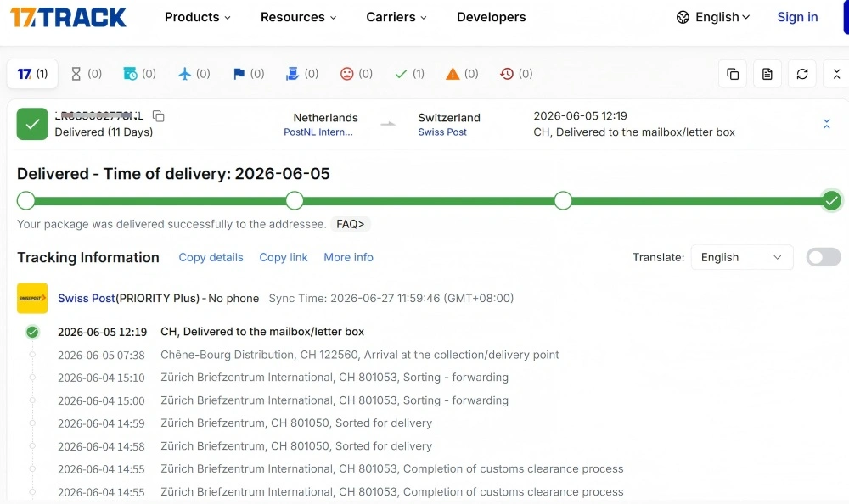
Task: Click the green delivered status checkmark icon
Action: coord(32,124)
